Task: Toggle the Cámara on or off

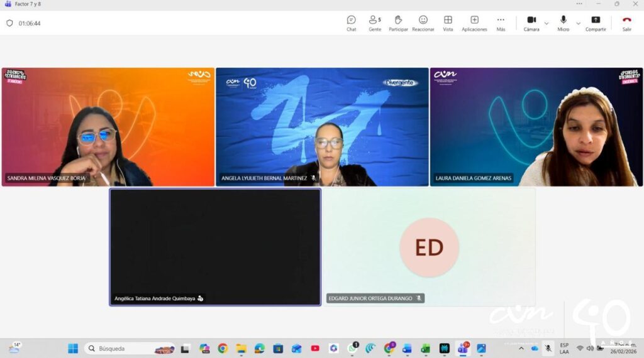Action: pyautogui.click(x=531, y=23)
